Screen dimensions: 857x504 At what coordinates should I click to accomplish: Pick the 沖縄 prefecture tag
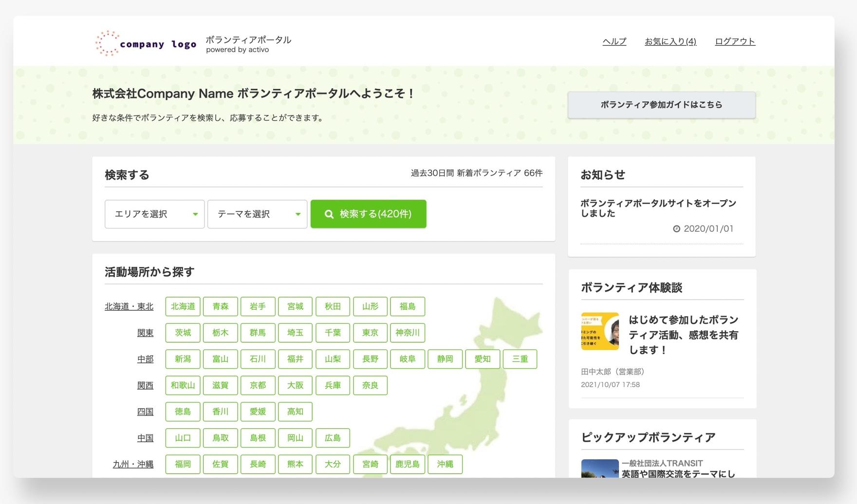pos(445,464)
